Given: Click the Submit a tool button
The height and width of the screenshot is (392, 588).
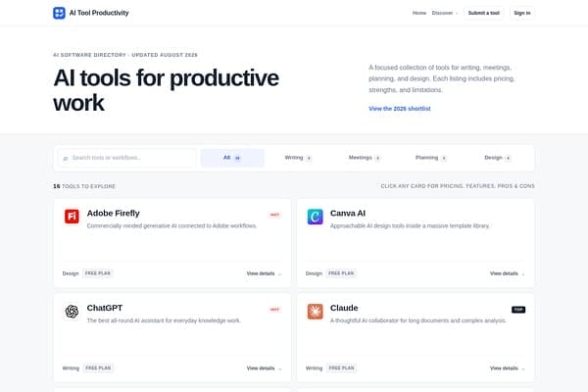Looking at the screenshot, I should tap(484, 13).
